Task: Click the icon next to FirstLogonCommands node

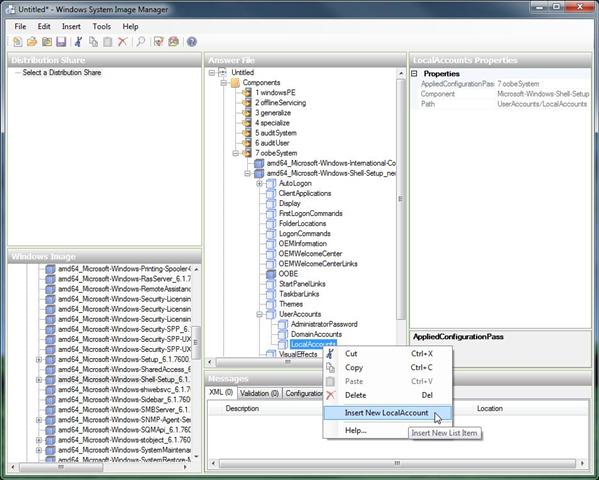Action: pyautogui.click(x=271, y=213)
